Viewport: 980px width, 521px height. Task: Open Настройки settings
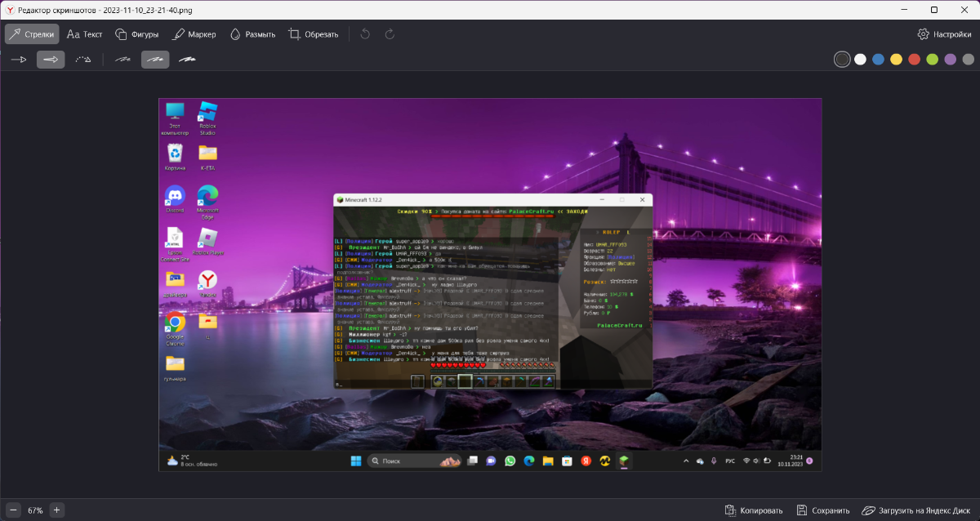(x=944, y=34)
